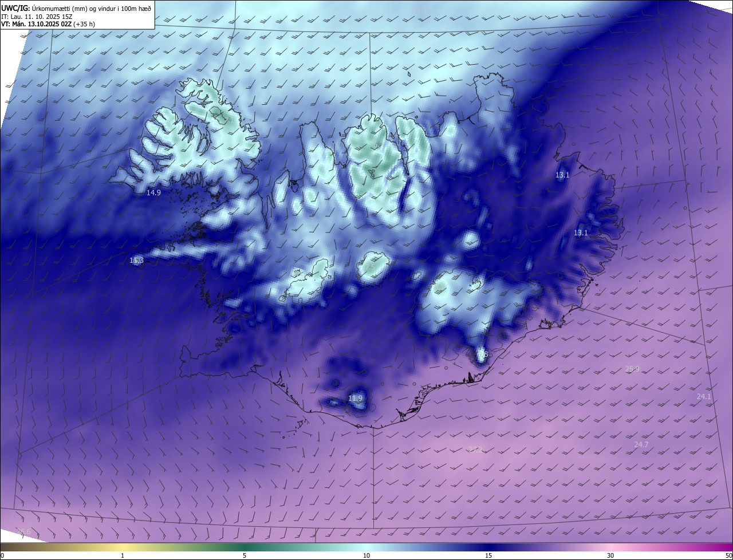The image size is (733, 560).
Task: Click the 50 tick on the color scale
Action: (x=728, y=555)
